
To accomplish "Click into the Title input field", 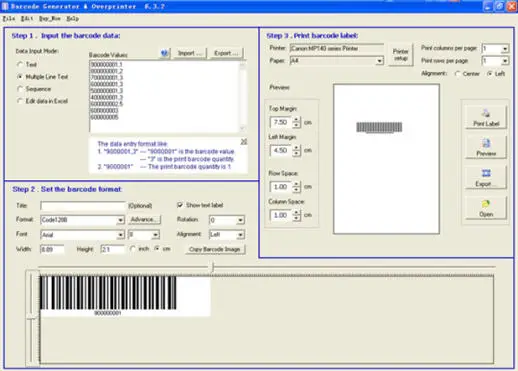I will point(83,206).
